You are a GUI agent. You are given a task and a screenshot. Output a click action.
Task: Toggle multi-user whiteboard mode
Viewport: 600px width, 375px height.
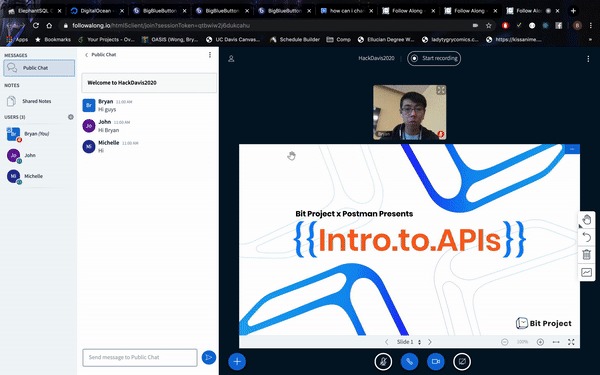coord(586,272)
